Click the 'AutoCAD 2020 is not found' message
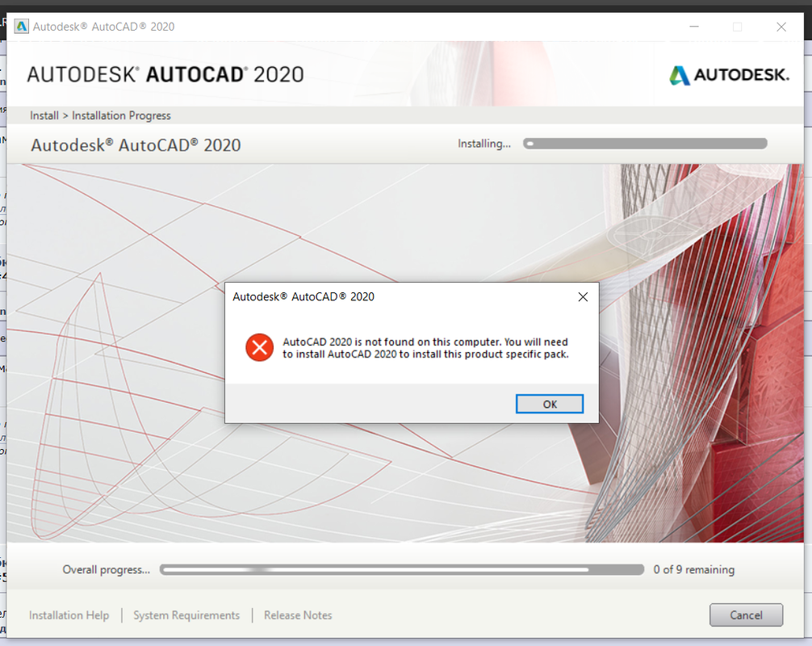The height and width of the screenshot is (646, 812). pos(425,348)
